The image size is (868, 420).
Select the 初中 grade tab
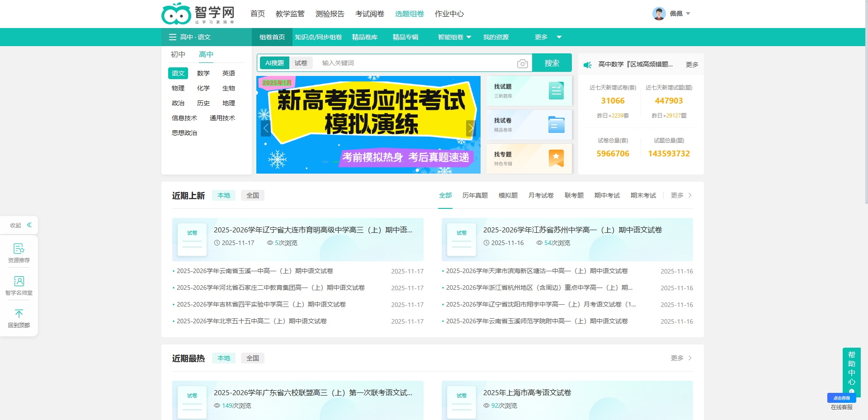tap(178, 54)
